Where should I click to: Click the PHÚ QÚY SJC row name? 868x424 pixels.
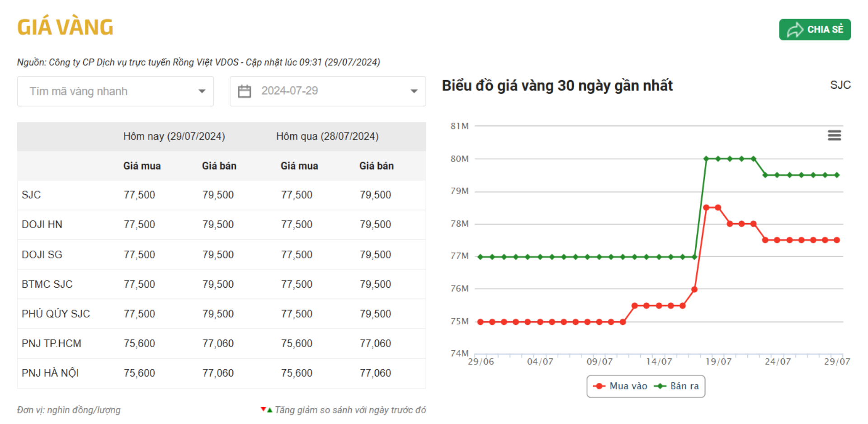(x=56, y=314)
